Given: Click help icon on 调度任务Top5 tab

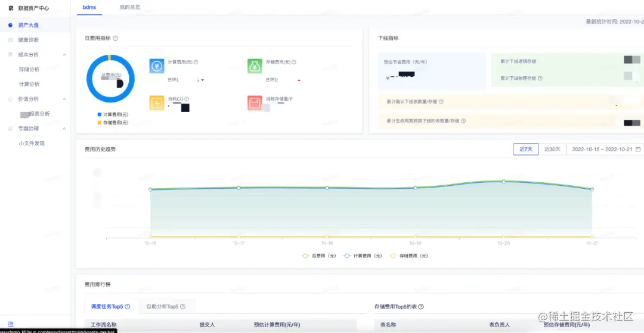Looking at the screenshot, I should [128, 306].
